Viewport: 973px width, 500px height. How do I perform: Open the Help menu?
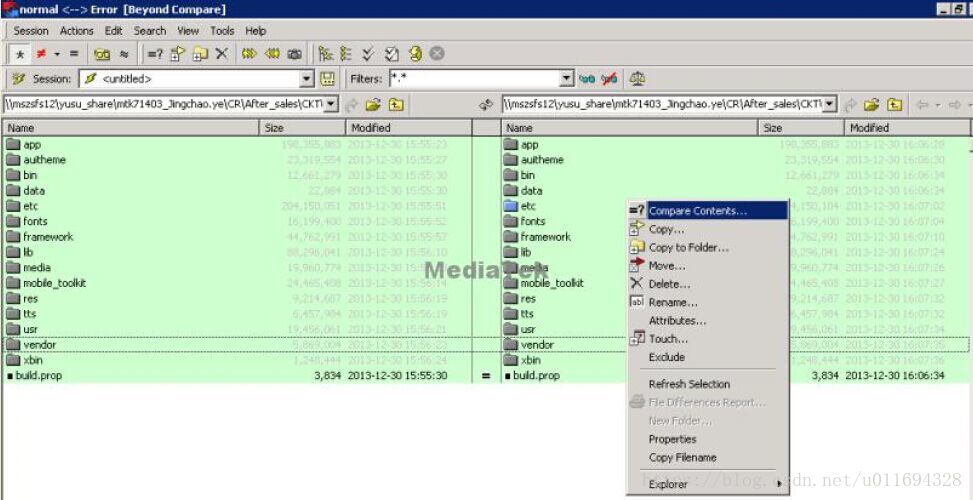click(256, 30)
